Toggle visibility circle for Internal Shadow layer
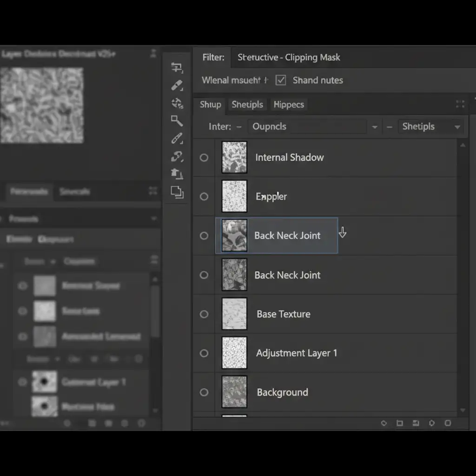 coord(204,158)
